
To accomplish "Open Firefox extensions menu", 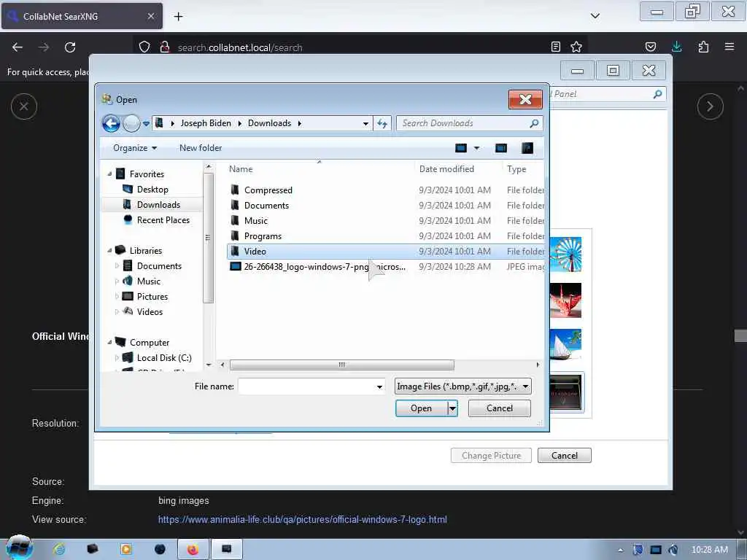I will coord(703,47).
